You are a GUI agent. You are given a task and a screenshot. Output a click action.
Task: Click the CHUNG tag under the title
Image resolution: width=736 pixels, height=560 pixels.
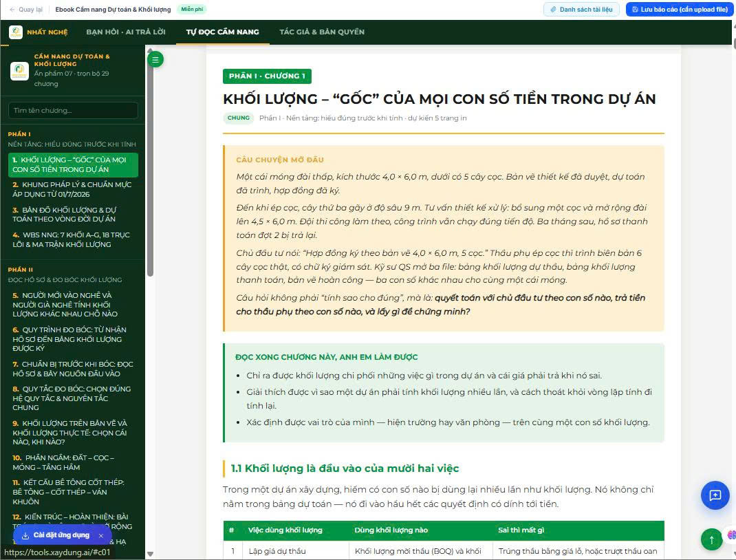239,118
